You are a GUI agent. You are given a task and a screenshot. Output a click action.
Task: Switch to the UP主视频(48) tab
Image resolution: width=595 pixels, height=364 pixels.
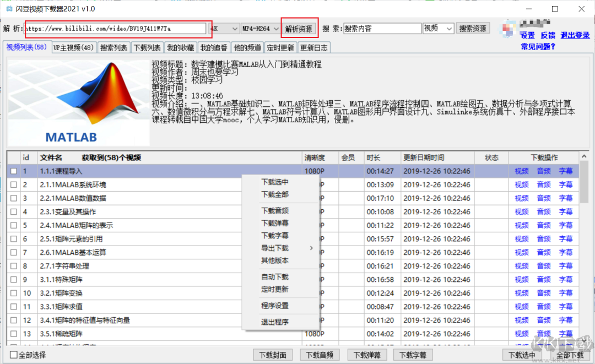pyautogui.click(x=74, y=48)
